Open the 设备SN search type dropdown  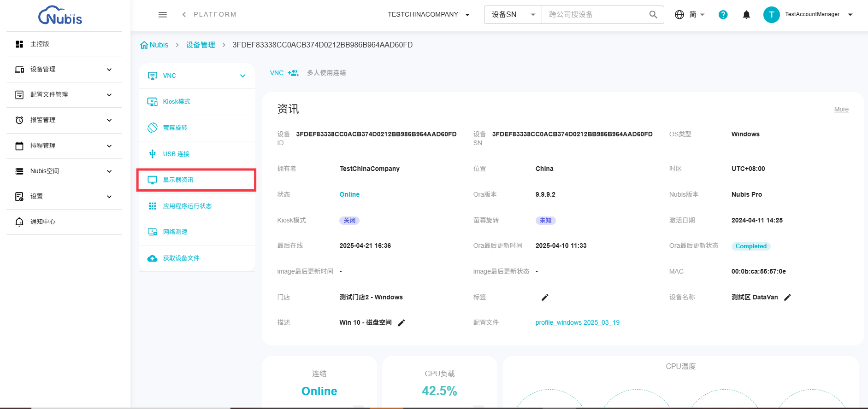tap(513, 15)
